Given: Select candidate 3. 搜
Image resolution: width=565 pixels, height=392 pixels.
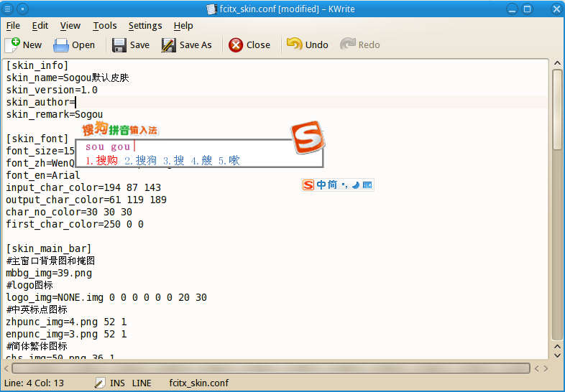Looking at the screenshot, I should [174, 160].
